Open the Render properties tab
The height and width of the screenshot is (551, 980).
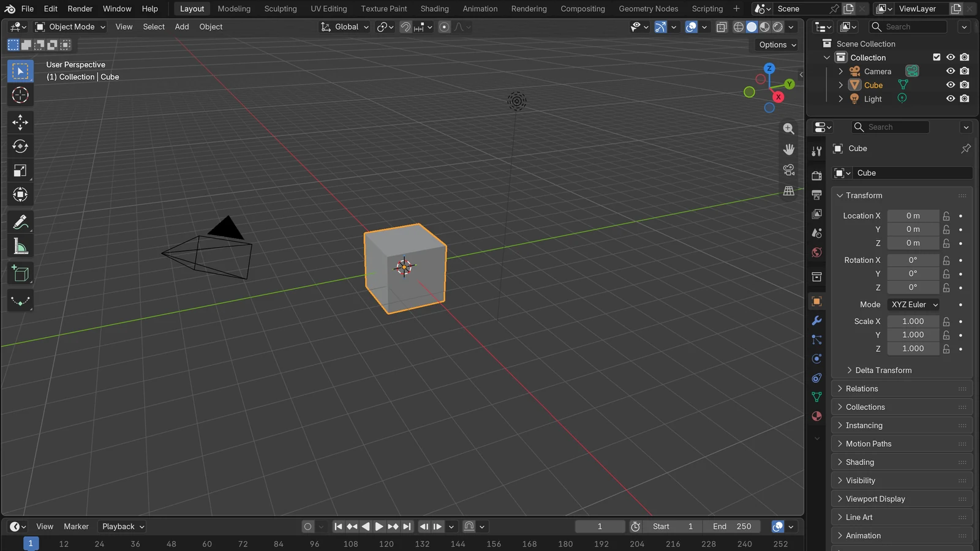(816, 176)
